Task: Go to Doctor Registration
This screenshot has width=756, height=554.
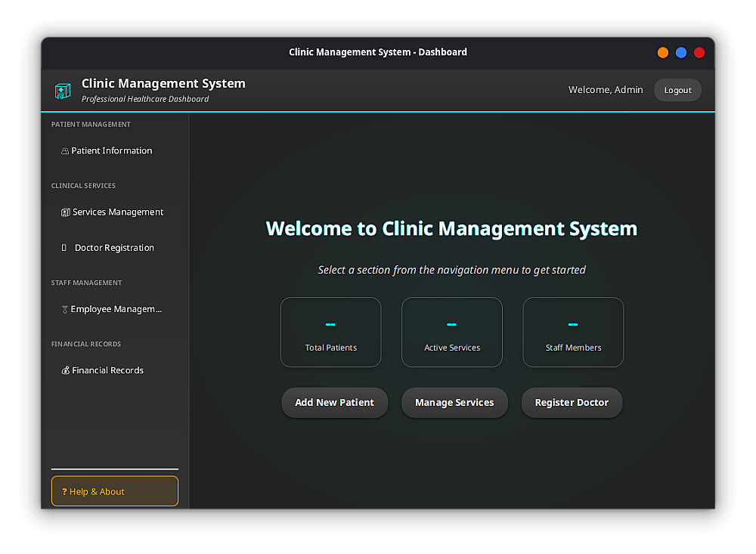Action: pos(115,248)
